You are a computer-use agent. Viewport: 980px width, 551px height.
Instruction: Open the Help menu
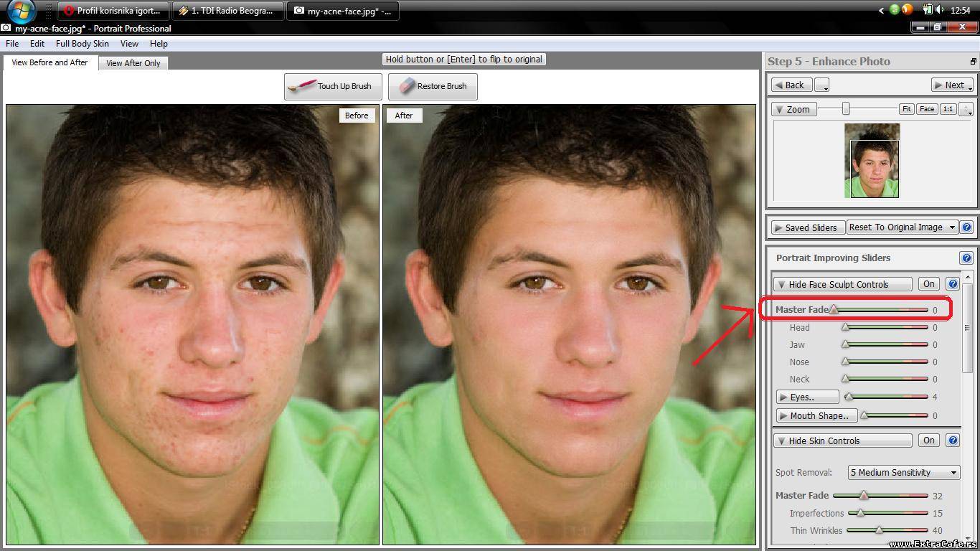[x=159, y=44]
